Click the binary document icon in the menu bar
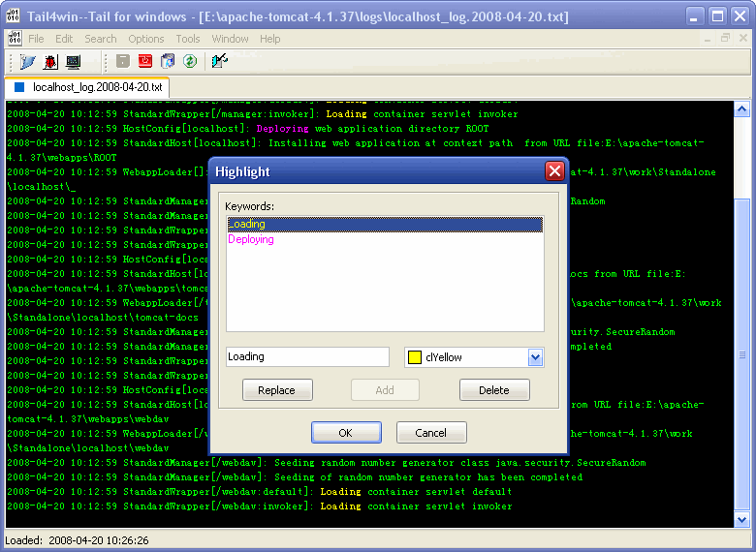Viewport: 756px width, 552px height. point(15,39)
